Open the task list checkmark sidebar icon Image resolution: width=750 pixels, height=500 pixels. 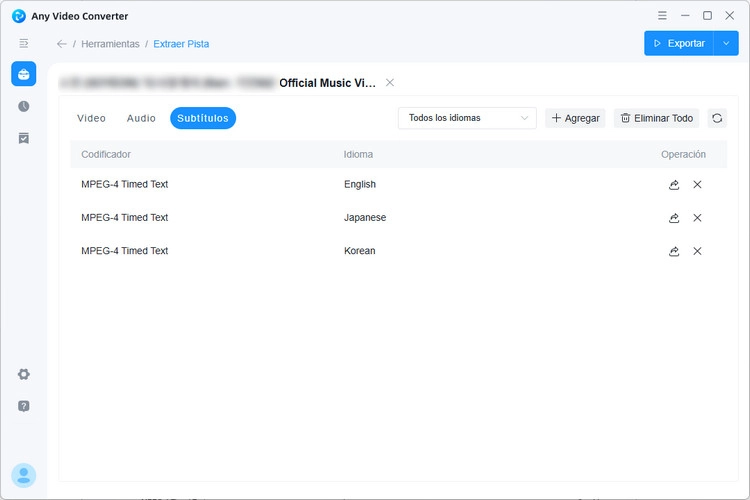23,138
